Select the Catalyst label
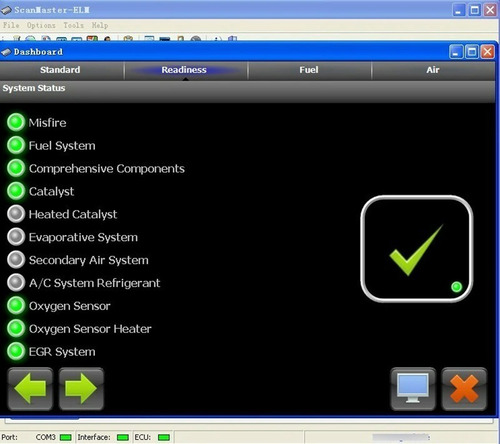Image resolution: width=500 pixels, height=444 pixels. [51, 192]
